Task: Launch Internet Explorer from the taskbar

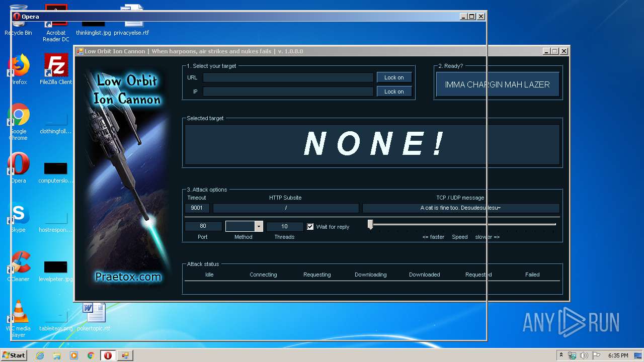Action: [x=40, y=355]
